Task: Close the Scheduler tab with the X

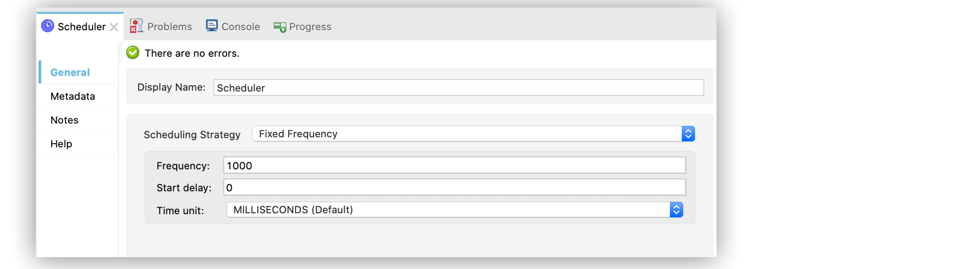Action: click(114, 27)
